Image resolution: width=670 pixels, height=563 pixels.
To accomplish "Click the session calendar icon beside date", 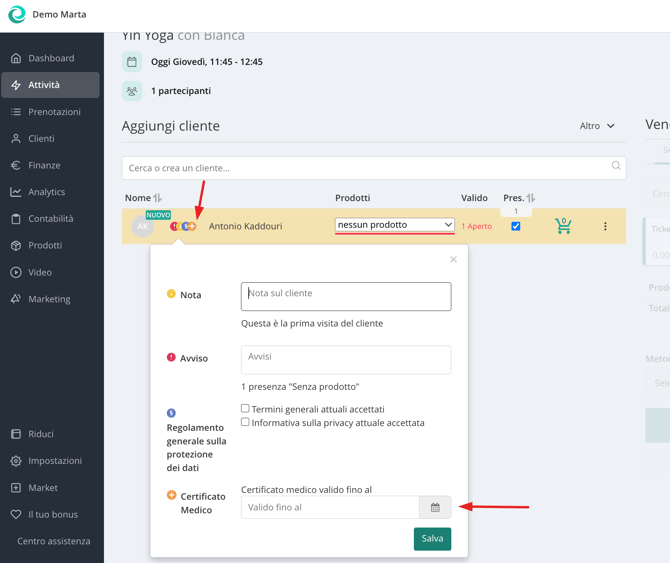I will [x=132, y=62].
